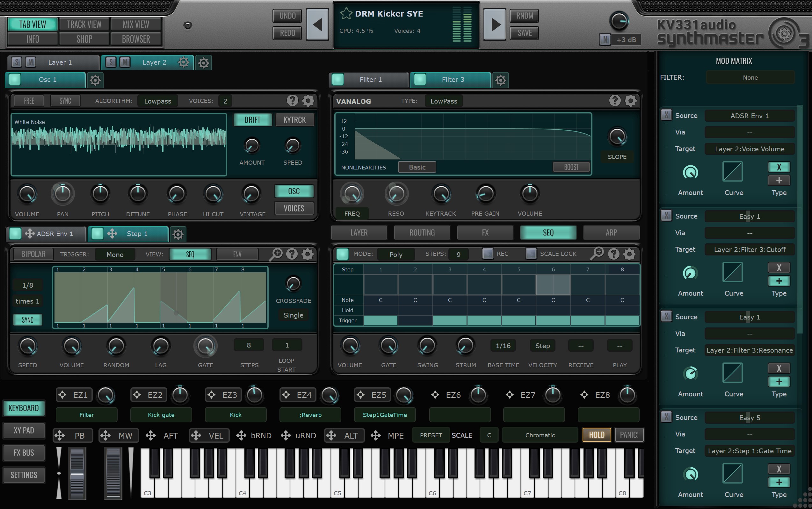812x509 pixels.
Task: Click the SAVE preset button
Action: coord(524,33)
